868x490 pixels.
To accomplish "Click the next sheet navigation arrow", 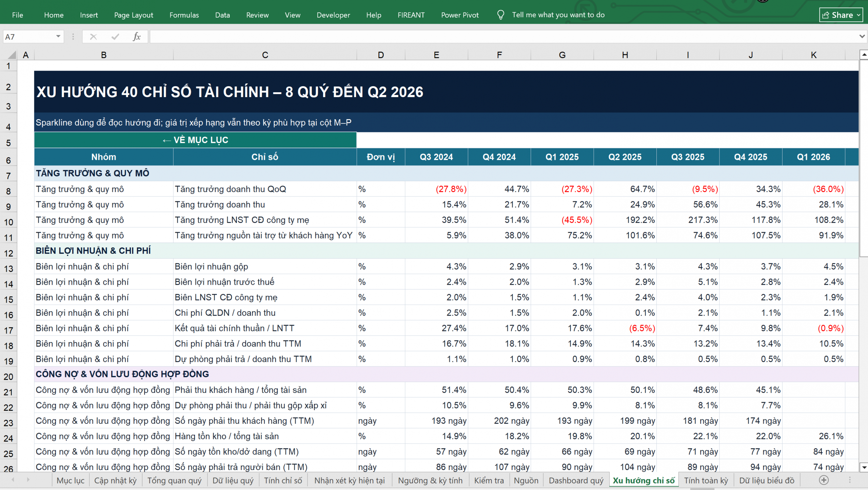I will tap(28, 480).
